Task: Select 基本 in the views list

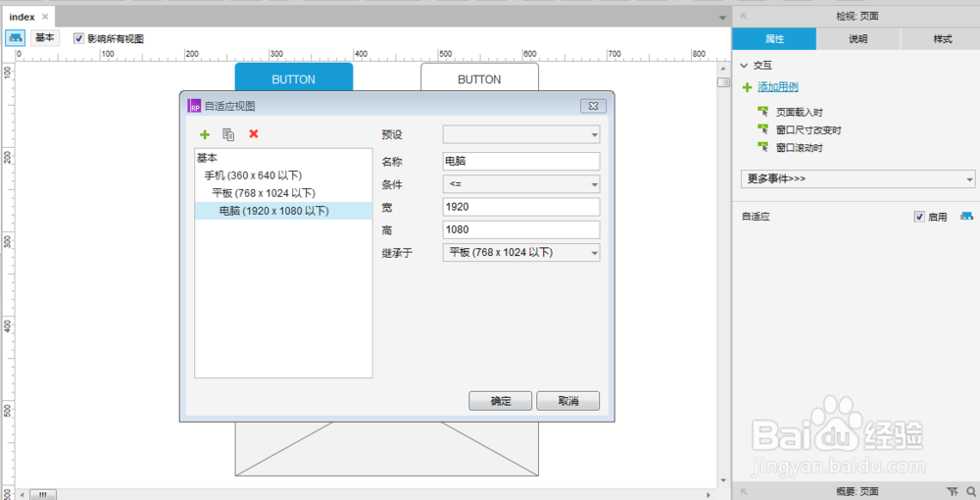Action: point(283,158)
